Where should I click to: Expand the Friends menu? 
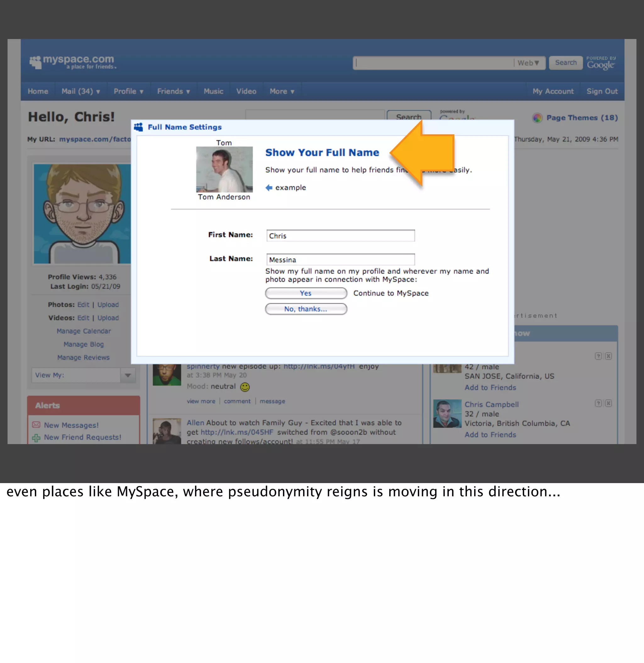tap(174, 91)
